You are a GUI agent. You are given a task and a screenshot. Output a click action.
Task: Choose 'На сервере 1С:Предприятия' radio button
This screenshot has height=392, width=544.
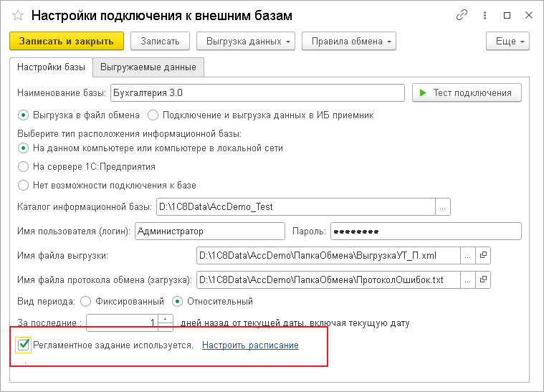24,166
